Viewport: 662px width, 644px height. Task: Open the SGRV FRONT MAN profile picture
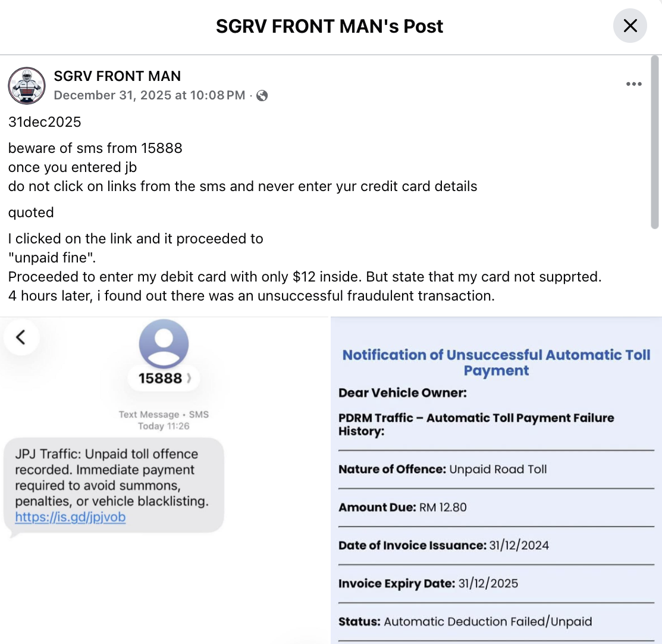click(27, 85)
